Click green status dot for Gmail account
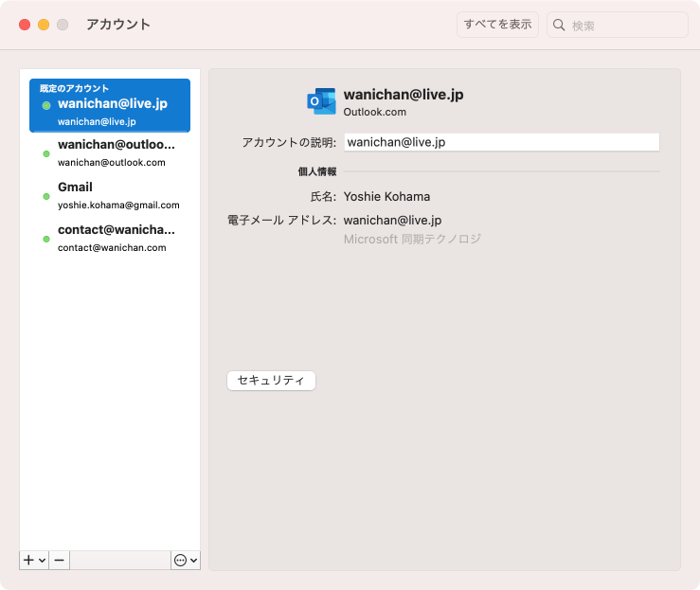 pos(46,196)
